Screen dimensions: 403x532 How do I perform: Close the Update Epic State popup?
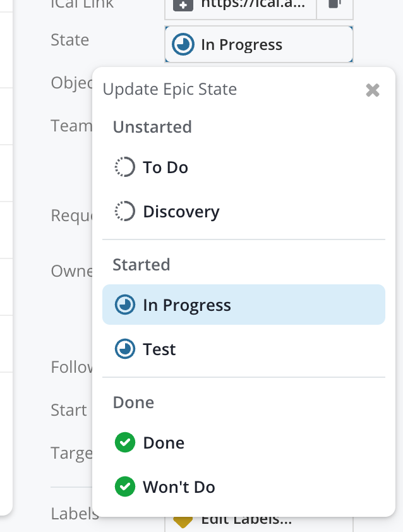coord(373,90)
